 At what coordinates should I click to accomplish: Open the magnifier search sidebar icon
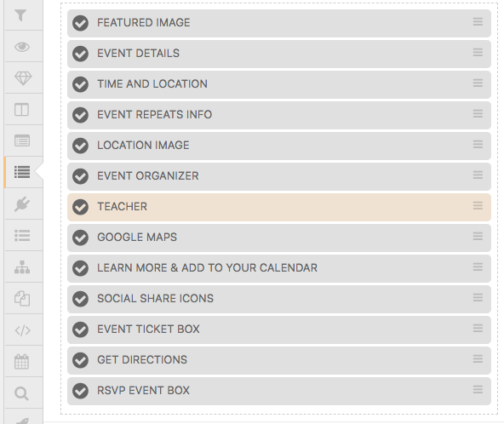[21, 393]
